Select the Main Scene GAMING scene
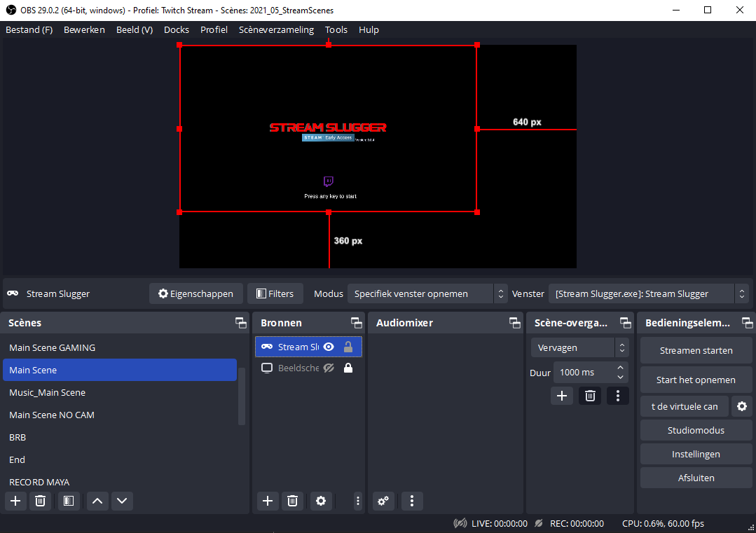Viewport: 756px width, 533px height. (x=120, y=347)
